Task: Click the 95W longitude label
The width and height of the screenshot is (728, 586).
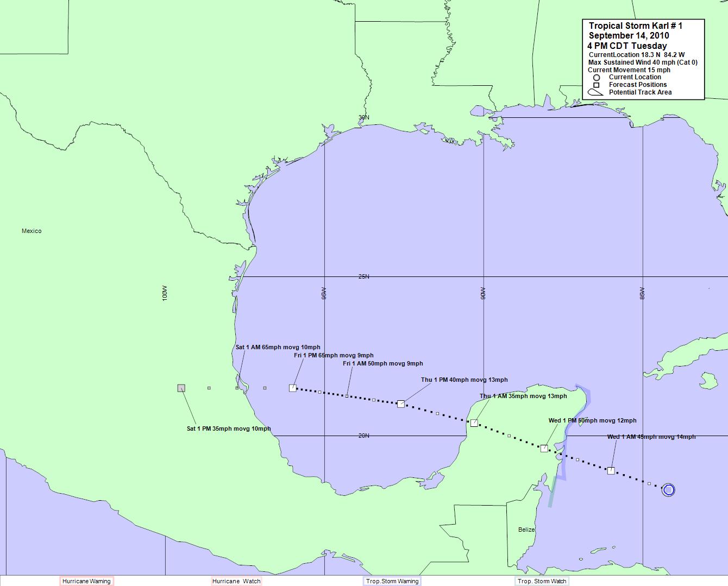Action: point(324,293)
